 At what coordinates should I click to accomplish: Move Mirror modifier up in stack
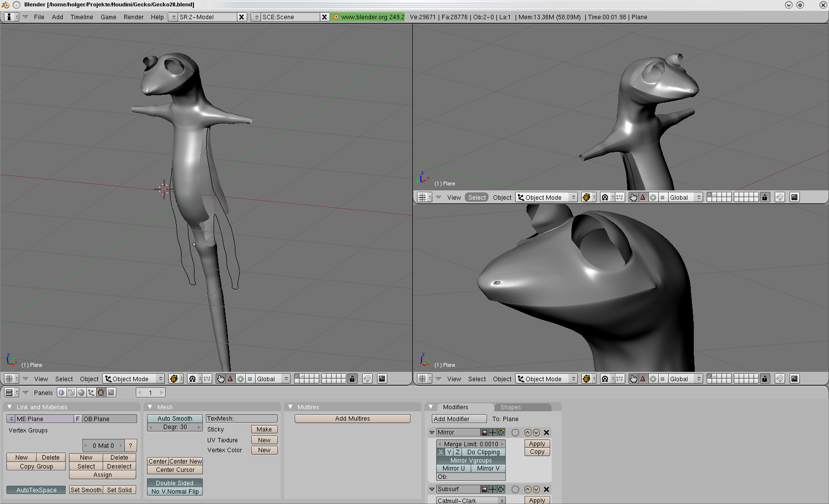coord(528,432)
